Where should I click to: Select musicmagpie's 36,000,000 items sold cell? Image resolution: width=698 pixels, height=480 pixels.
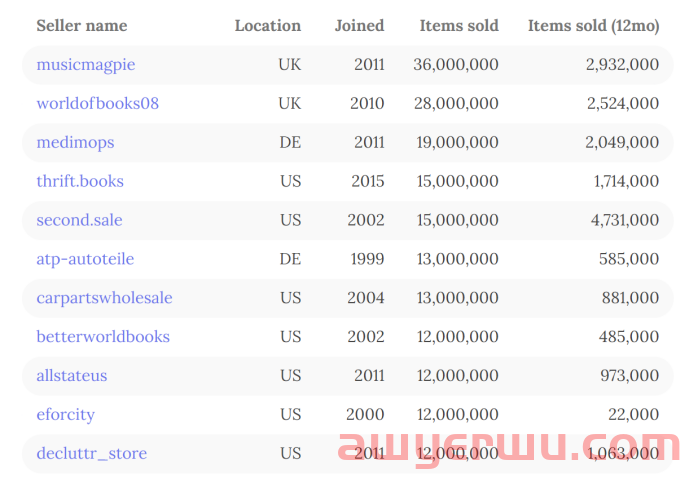[x=456, y=65]
